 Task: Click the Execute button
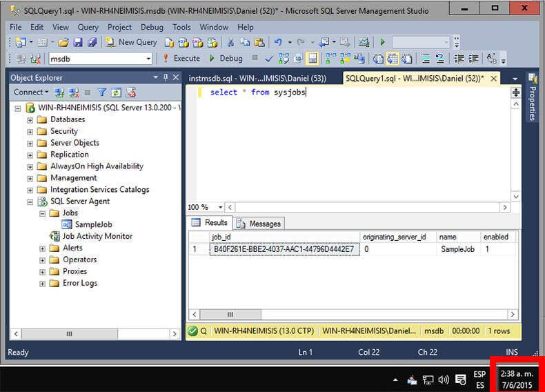[x=181, y=59]
